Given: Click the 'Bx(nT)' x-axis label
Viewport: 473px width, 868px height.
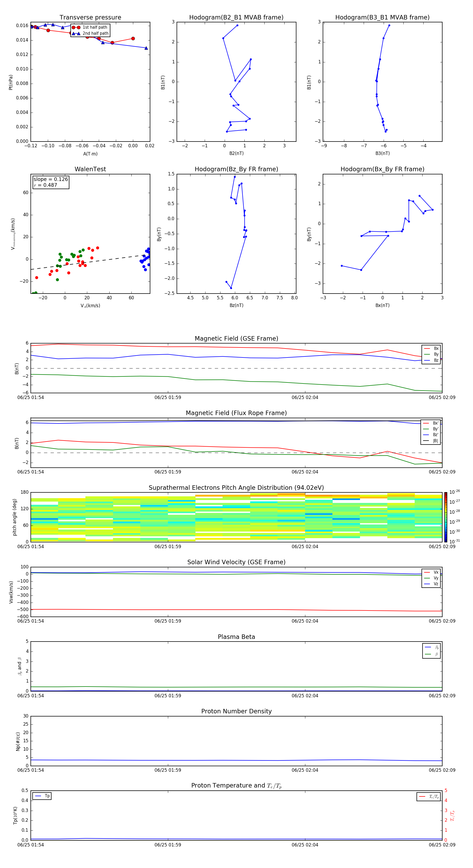Looking at the screenshot, I should coord(382,305).
